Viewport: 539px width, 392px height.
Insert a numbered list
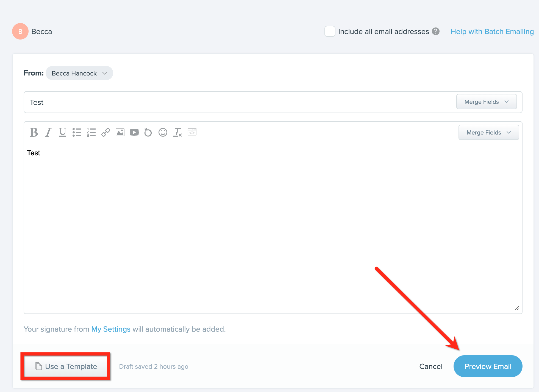[91, 132]
